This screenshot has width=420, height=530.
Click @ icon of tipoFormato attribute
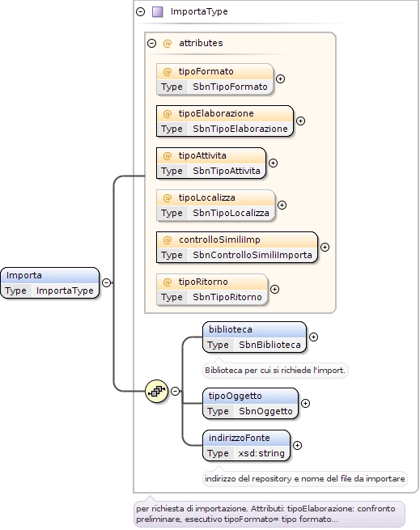(168, 72)
